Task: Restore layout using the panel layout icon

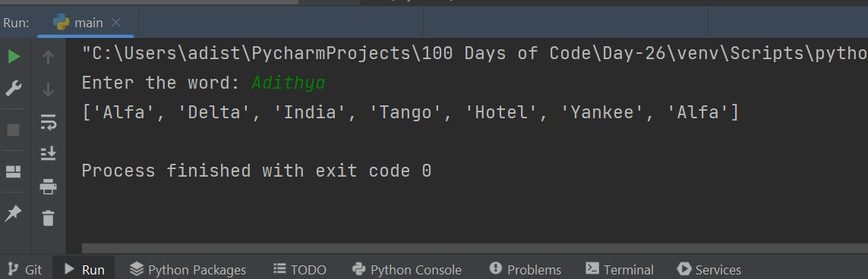Action: [x=14, y=172]
